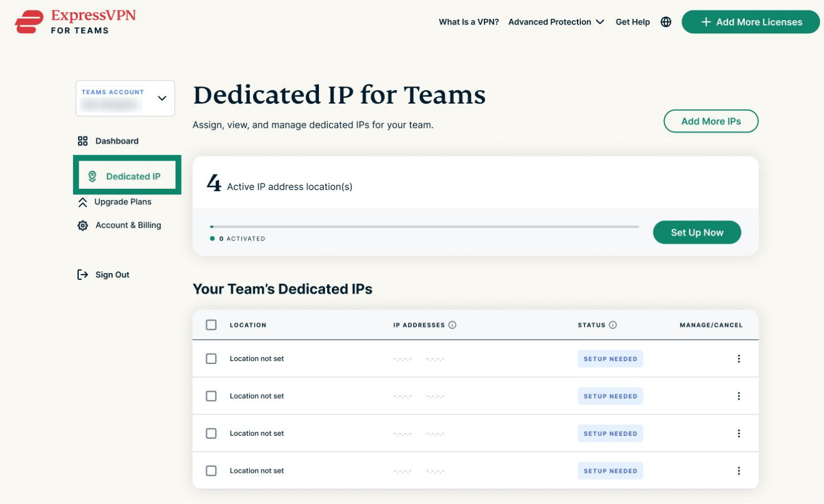Click the Set Up Now button
The image size is (824, 504).
click(697, 233)
